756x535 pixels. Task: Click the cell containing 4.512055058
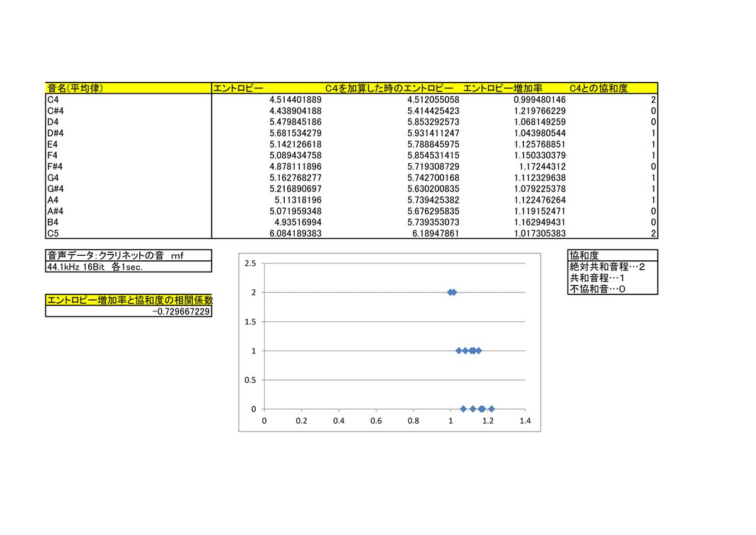pos(433,100)
